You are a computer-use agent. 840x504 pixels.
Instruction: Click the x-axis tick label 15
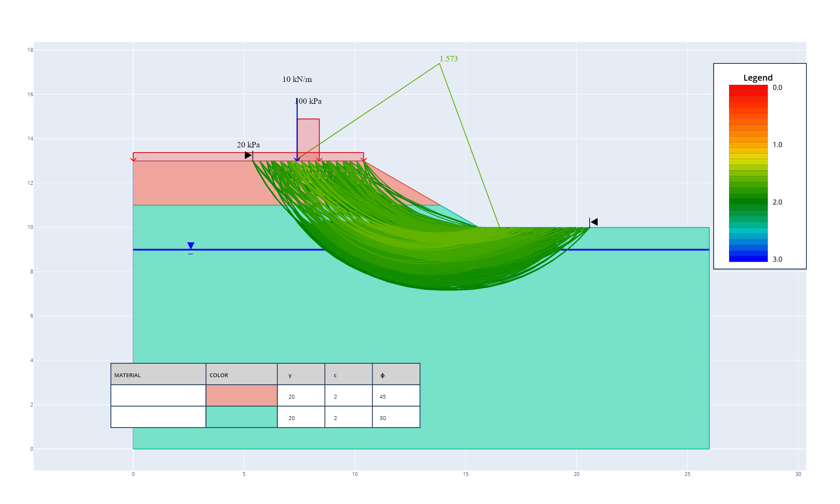(466, 474)
